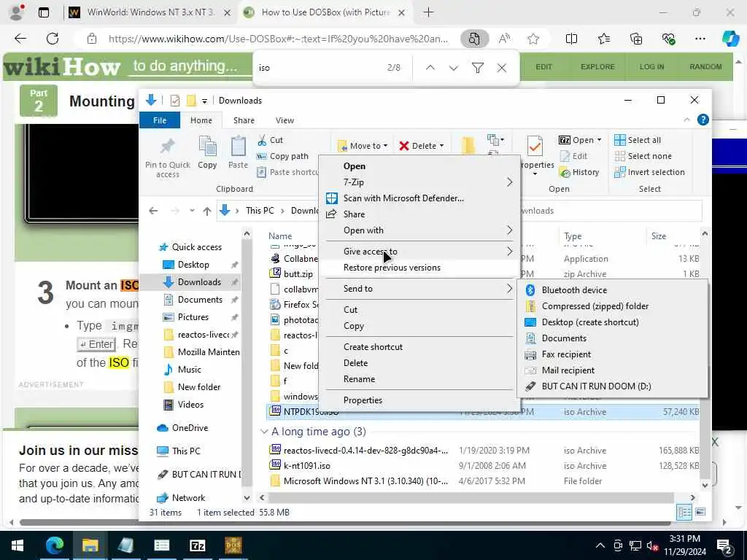The height and width of the screenshot is (560, 747).
Task: Select Open in the context menu
Action: click(x=419, y=166)
